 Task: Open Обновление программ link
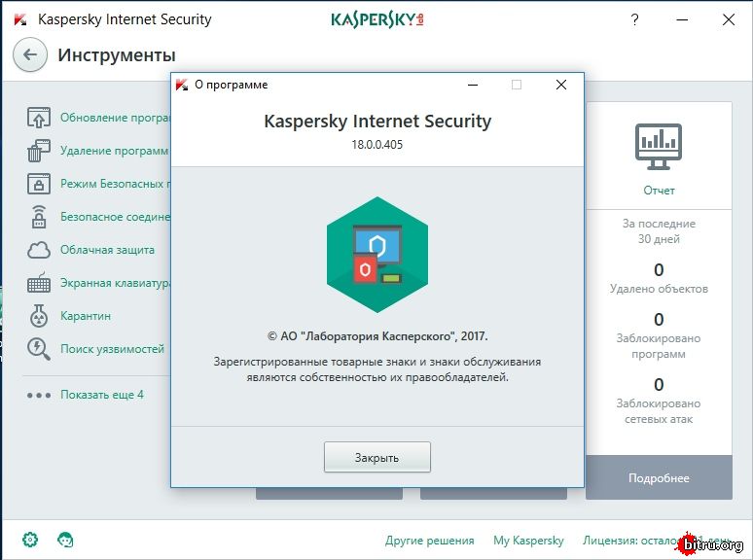(115, 118)
